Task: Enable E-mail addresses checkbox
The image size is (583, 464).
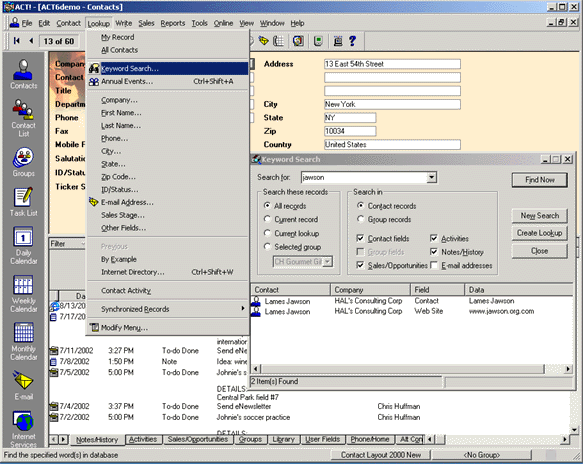Action: (434, 265)
